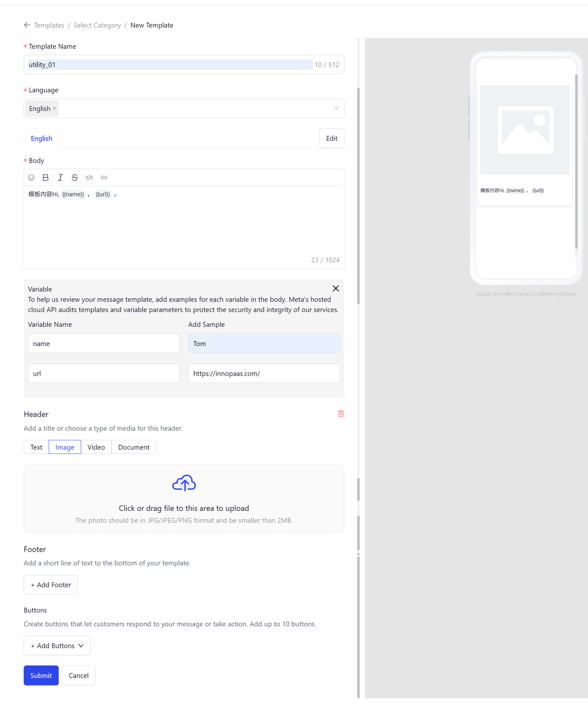Open the emoji picker in Body toolbar
Image resolution: width=588 pixels, height=711 pixels.
click(31, 178)
